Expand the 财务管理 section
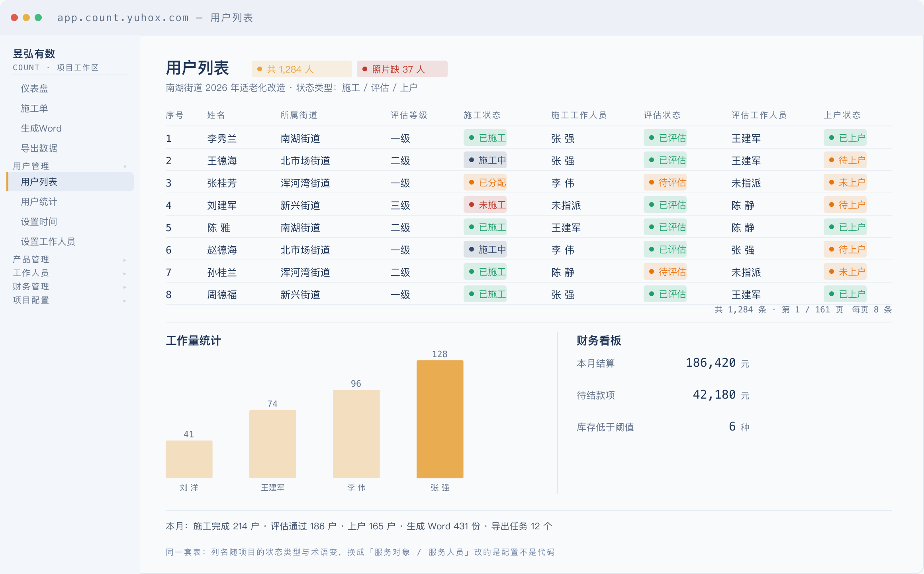Image resolution: width=924 pixels, height=574 pixels. click(70, 287)
